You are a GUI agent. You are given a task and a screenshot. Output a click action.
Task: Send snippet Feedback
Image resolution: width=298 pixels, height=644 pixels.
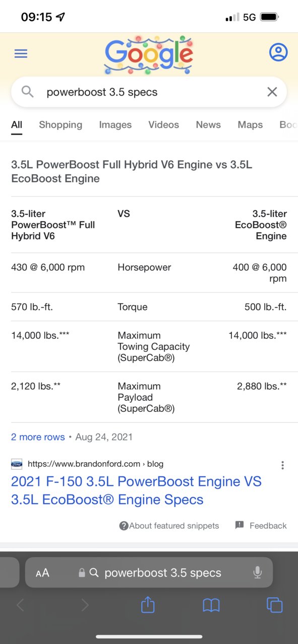coord(261,526)
